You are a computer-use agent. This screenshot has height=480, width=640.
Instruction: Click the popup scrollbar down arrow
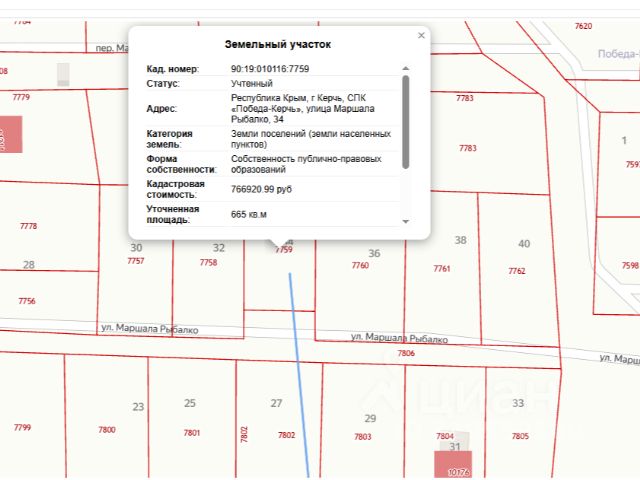tap(405, 222)
